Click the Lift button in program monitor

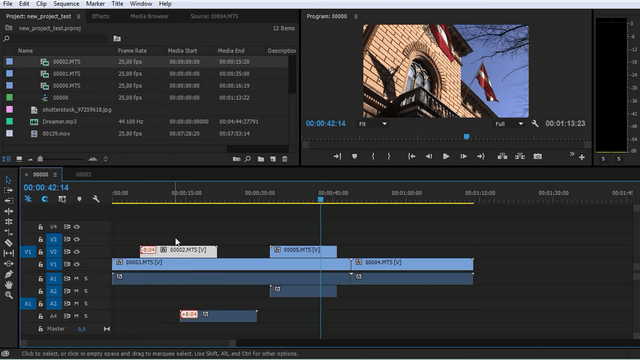(502, 156)
